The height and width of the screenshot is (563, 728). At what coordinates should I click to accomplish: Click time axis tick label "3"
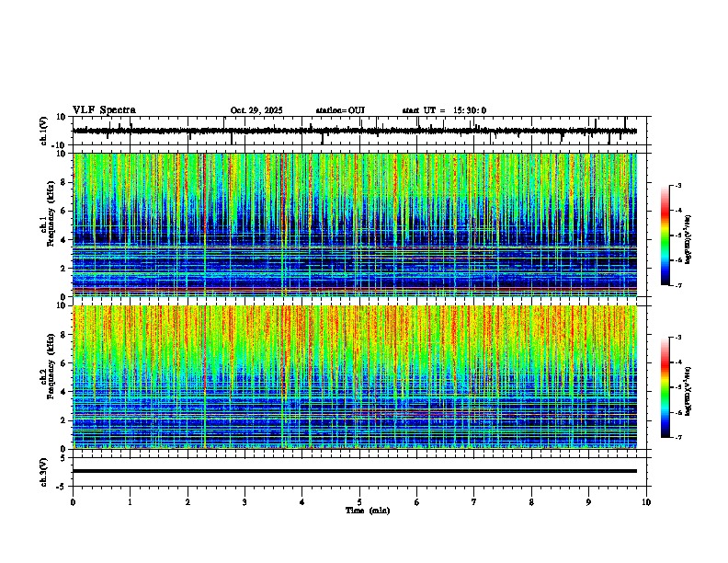tap(245, 502)
